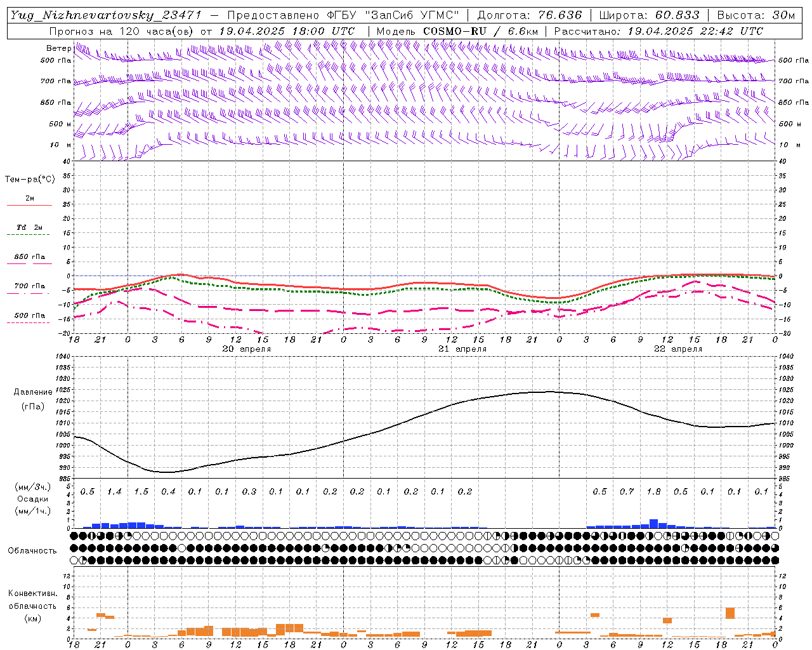The width and height of the screenshot is (812, 650).
Task: Click the precipitation value '1.5'
Action: pos(141,492)
